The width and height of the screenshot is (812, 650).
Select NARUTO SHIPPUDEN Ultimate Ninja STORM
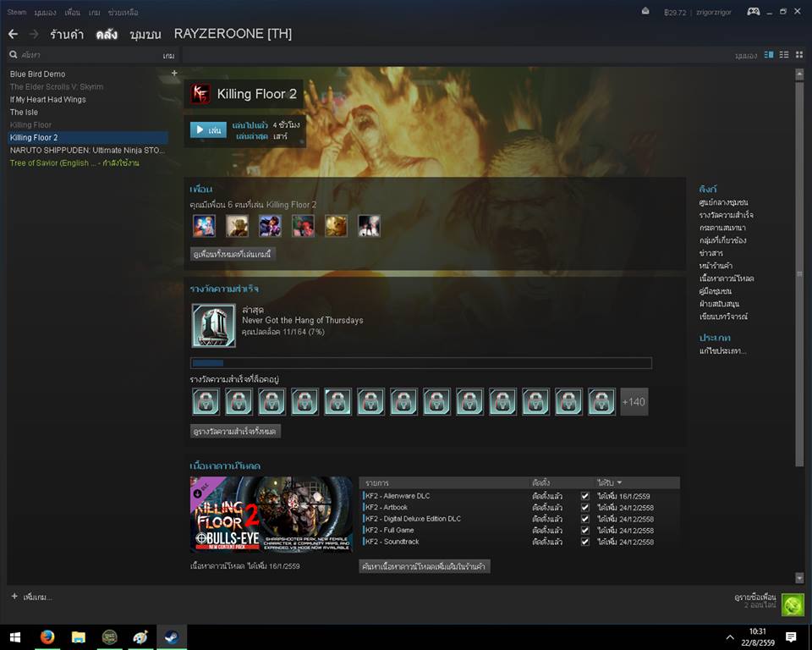(87, 151)
